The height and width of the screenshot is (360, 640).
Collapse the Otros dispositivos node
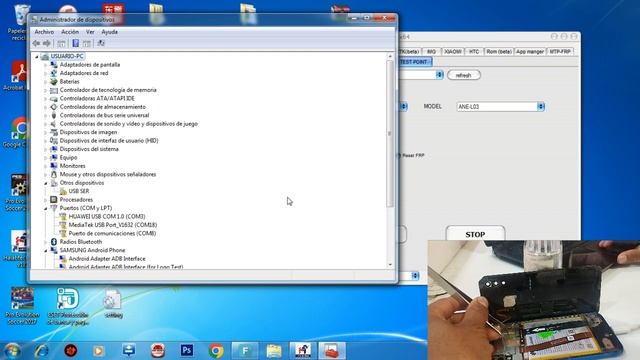pyautogui.click(x=46, y=183)
